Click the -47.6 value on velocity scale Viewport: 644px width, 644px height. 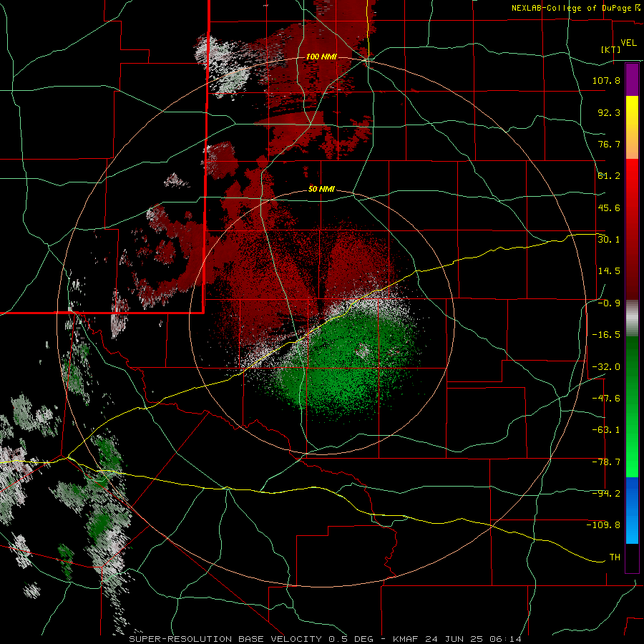click(606, 399)
